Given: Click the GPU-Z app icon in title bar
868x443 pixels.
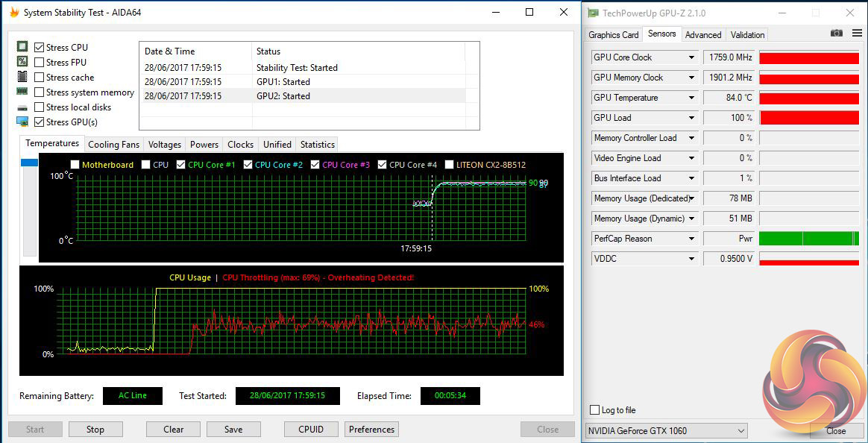Looking at the screenshot, I should click(594, 13).
